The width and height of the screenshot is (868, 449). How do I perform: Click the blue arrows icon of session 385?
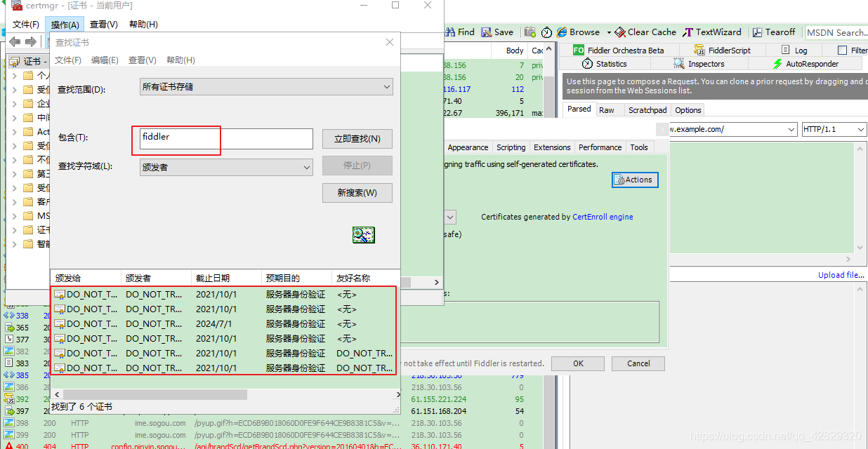coord(9,375)
